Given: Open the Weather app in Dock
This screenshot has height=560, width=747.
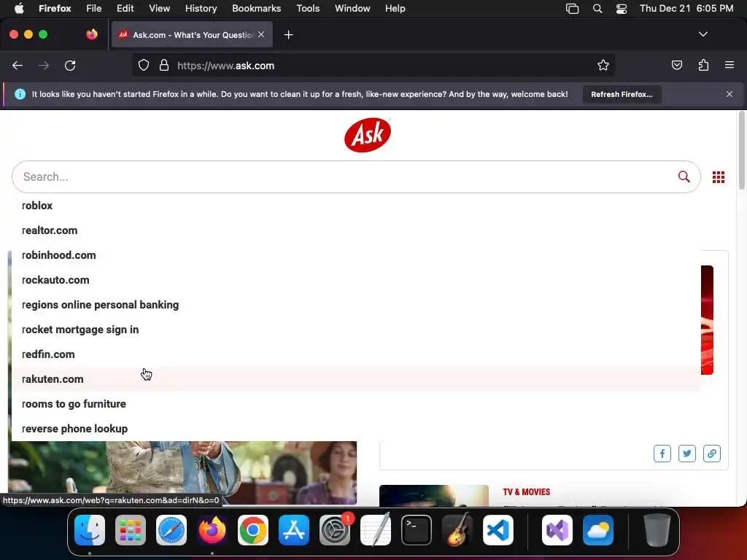Looking at the screenshot, I should 598,530.
